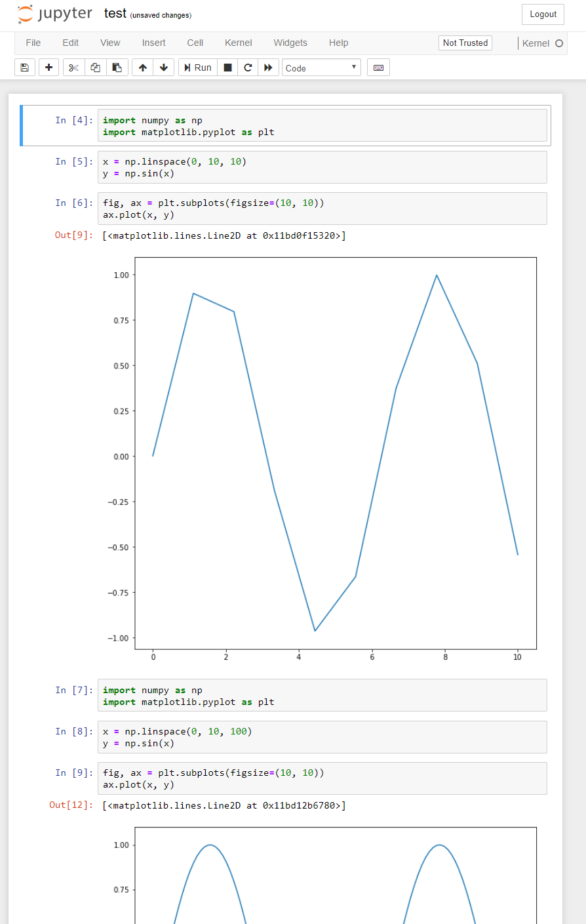Open the cell type dropdown showing Code
The width and height of the screenshot is (586, 924).
(321, 67)
